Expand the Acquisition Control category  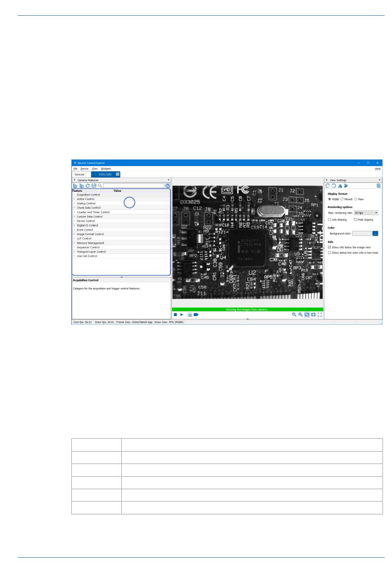(74, 195)
